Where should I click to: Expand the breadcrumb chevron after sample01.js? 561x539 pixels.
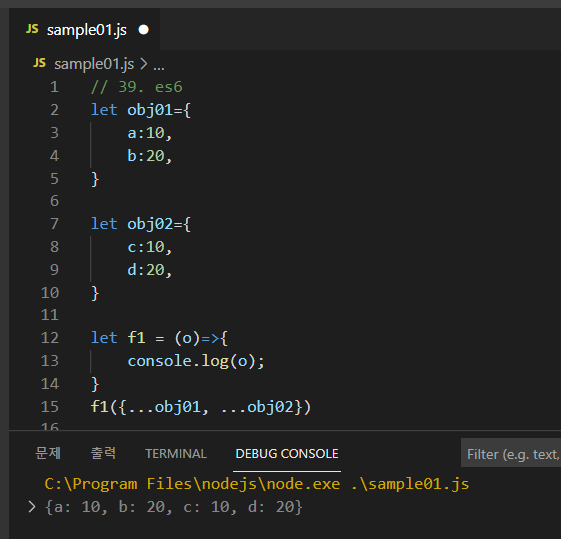click(x=144, y=64)
